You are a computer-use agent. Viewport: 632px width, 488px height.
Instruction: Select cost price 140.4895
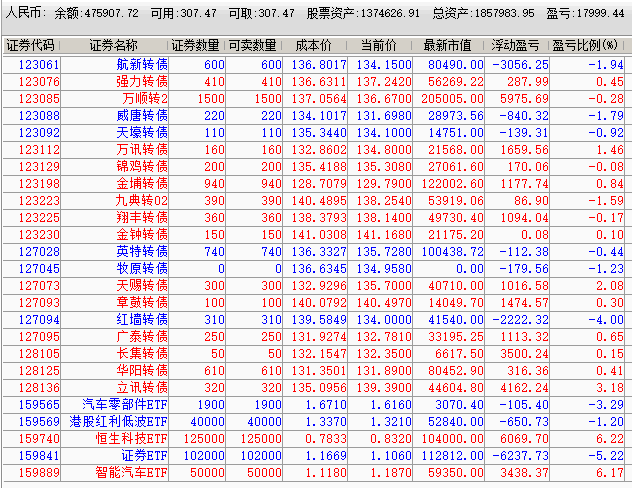coord(319,201)
